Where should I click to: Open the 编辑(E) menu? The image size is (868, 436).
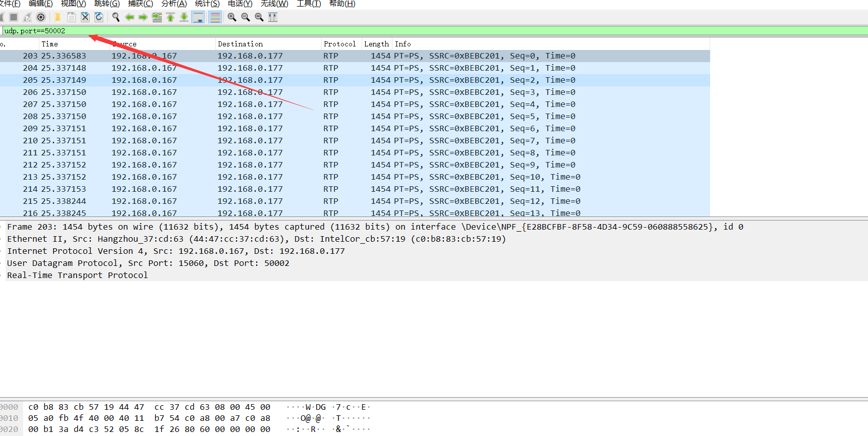(x=40, y=4)
